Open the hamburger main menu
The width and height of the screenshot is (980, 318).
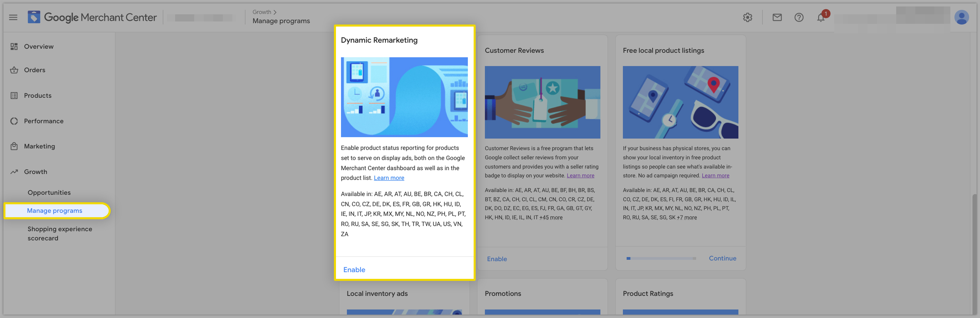(x=13, y=17)
